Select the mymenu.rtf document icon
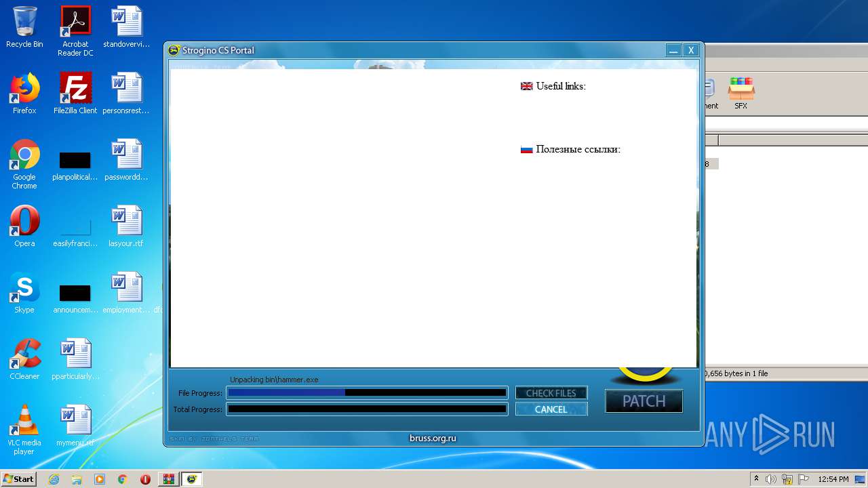This screenshot has height=488, width=868. point(75,426)
